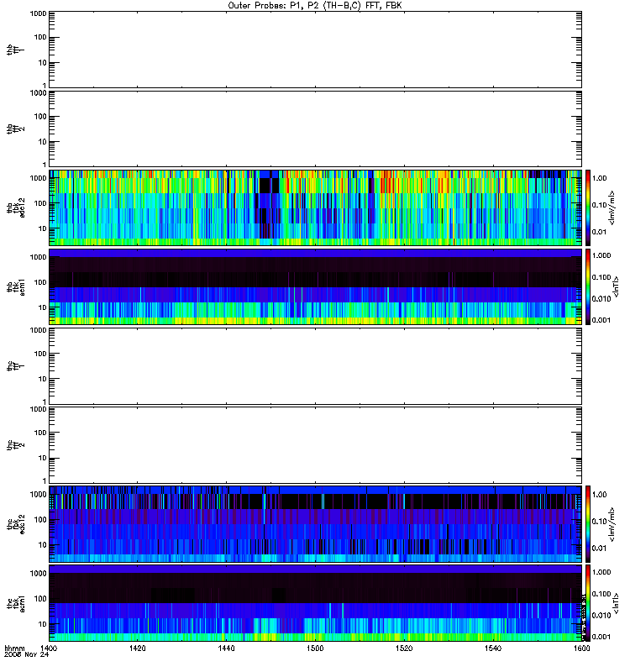Click the 1.000 value on thb scm1 color bar

[601, 255]
